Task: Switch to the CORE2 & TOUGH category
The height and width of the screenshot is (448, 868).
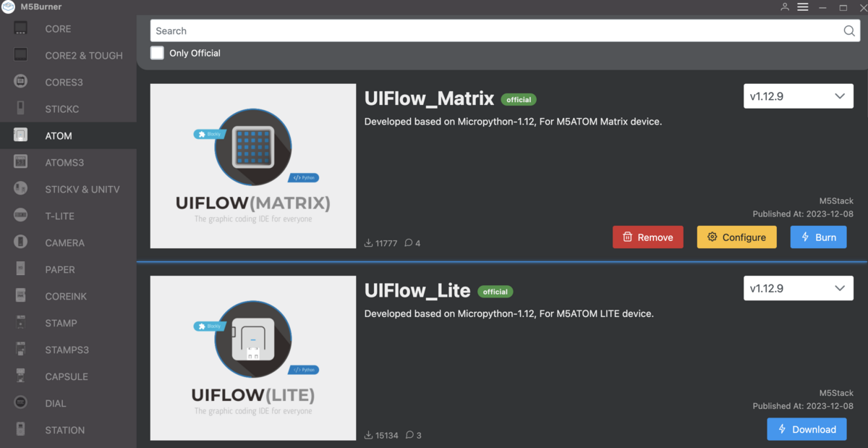Action: [84, 56]
